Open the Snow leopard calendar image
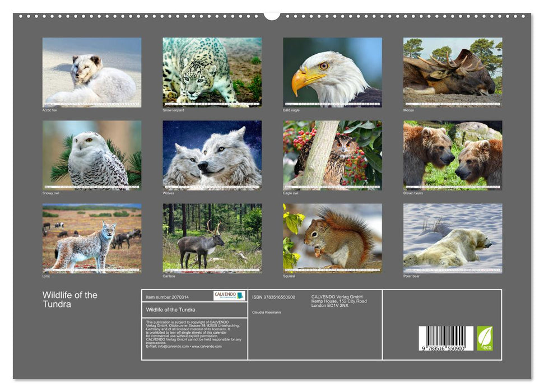Image resolution: width=544 pixels, height=392 pixels. click(211, 70)
